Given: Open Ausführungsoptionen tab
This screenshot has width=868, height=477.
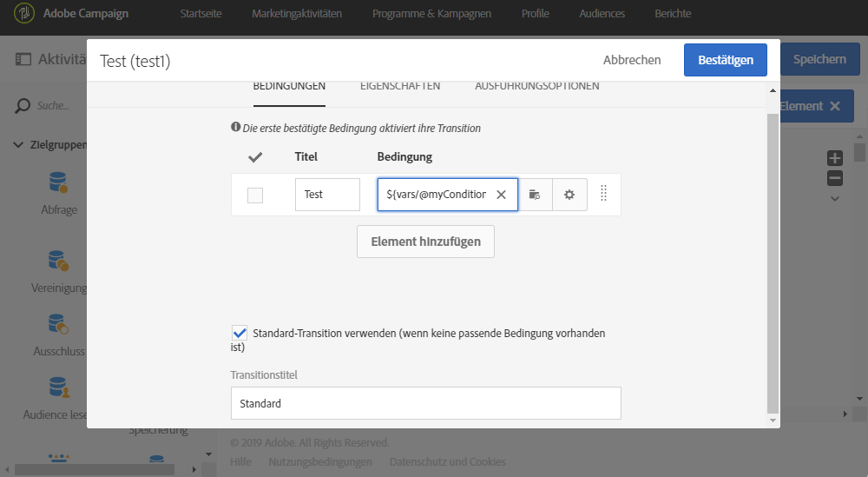Looking at the screenshot, I should (536, 86).
